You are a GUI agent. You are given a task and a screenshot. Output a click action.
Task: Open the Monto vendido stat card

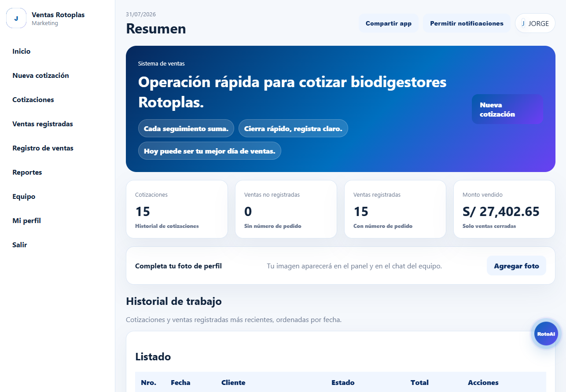click(x=504, y=209)
